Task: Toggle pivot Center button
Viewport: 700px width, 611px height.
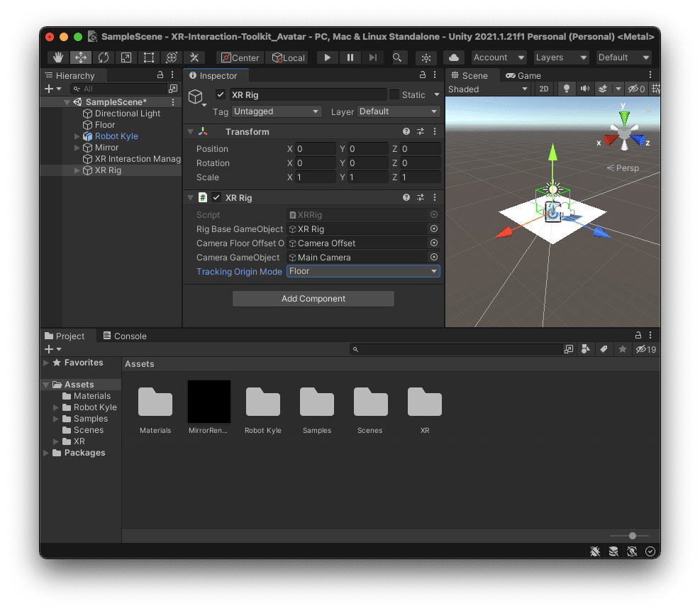Action: click(240, 57)
